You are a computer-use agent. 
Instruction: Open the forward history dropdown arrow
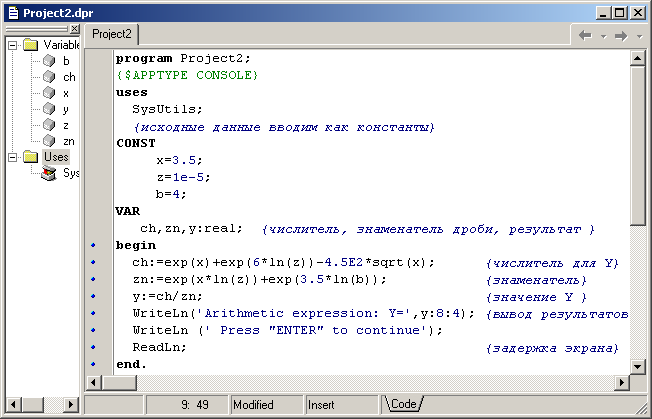coord(640,36)
